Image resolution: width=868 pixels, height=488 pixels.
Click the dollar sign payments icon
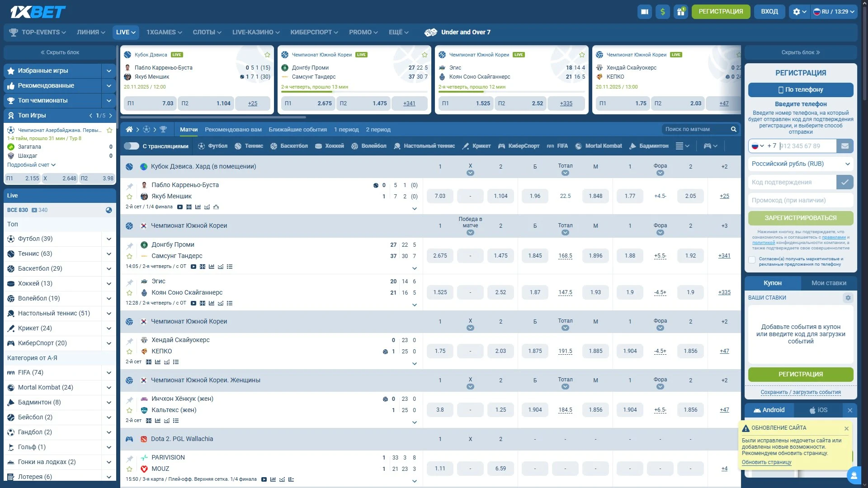pyautogui.click(x=662, y=12)
